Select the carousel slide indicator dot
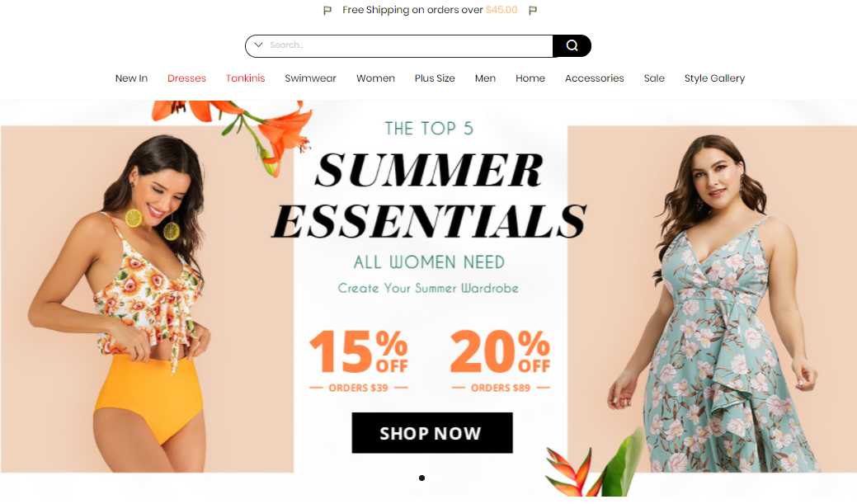Image resolution: width=857 pixels, height=504 pixels. (x=422, y=478)
